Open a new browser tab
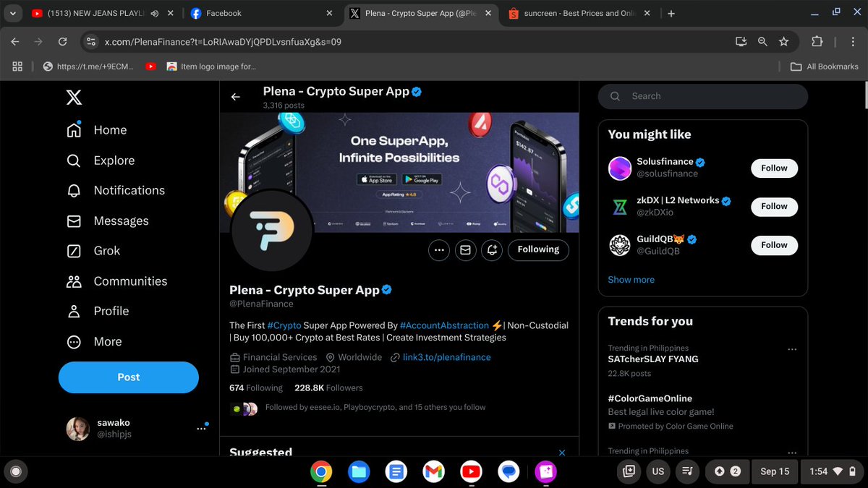The image size is (868, 488). [x=671, y=13]
